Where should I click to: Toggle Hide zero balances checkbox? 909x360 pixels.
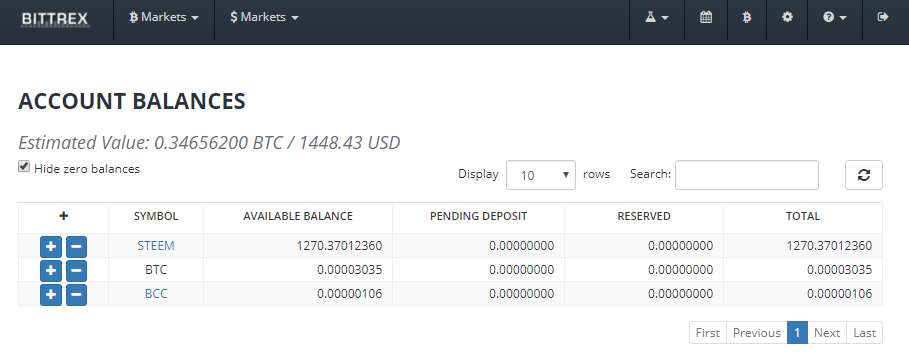[24, 167]
